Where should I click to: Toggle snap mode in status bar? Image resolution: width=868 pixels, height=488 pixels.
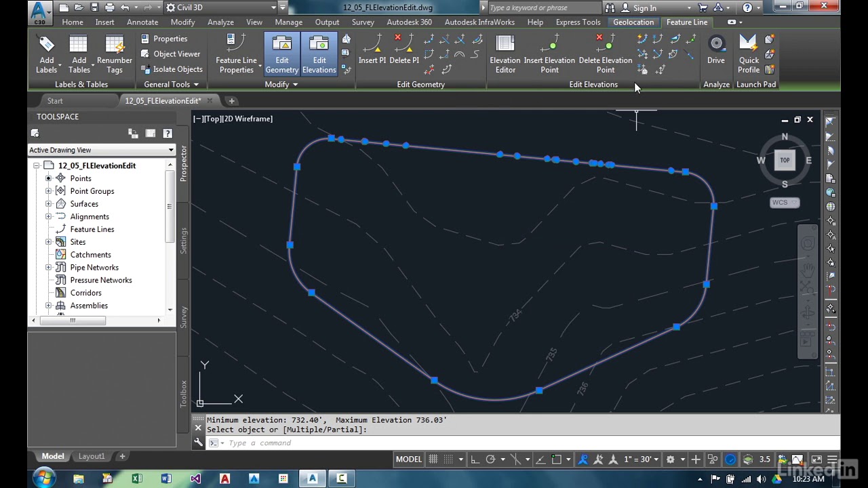[x=450, y=460]
